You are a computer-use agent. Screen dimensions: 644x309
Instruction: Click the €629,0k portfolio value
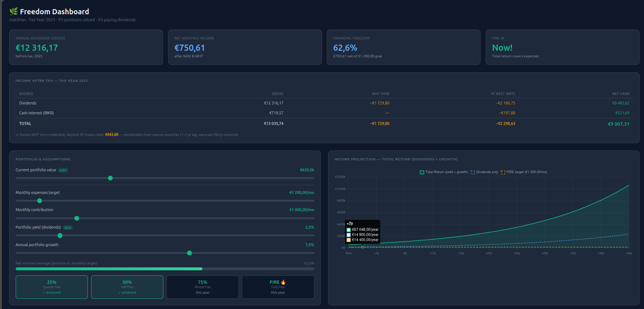(x=307, y=170)
